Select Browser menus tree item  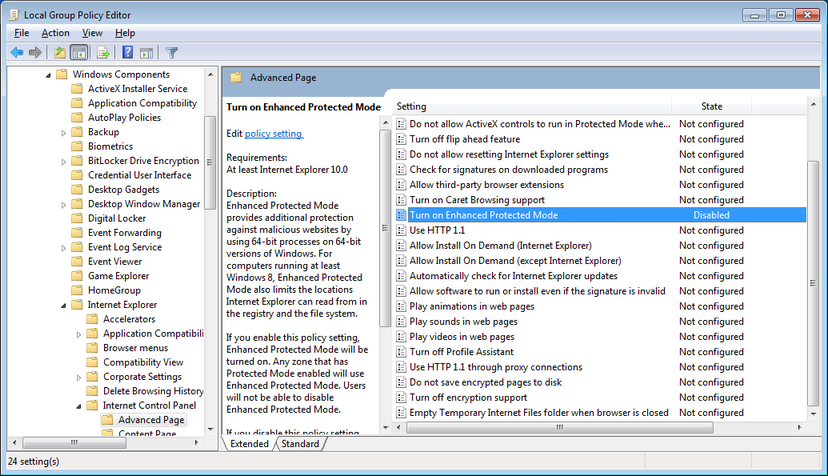[x=136, y=348]
